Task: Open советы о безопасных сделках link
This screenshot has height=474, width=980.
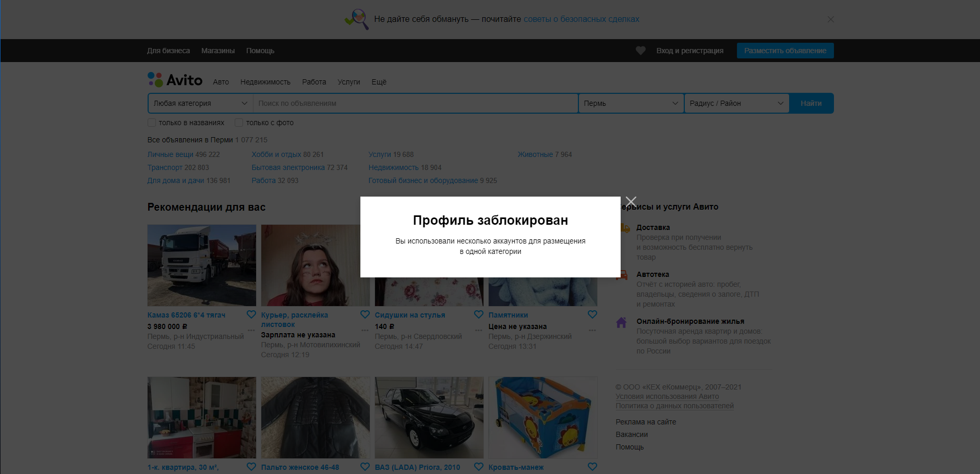Action: pos(582,19)
